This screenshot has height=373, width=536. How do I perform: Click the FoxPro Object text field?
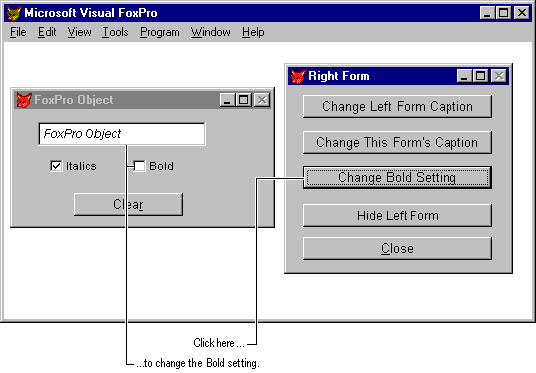(122, 134)
